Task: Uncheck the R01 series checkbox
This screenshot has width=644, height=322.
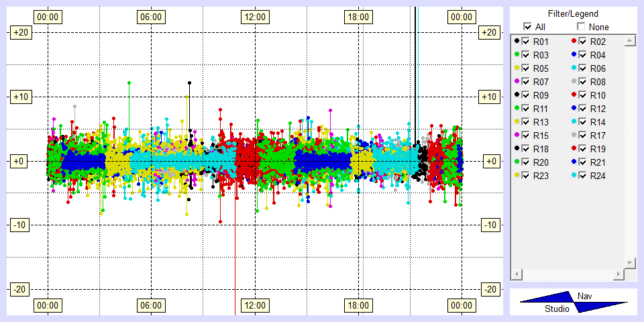Action: [x=525, y=42]
